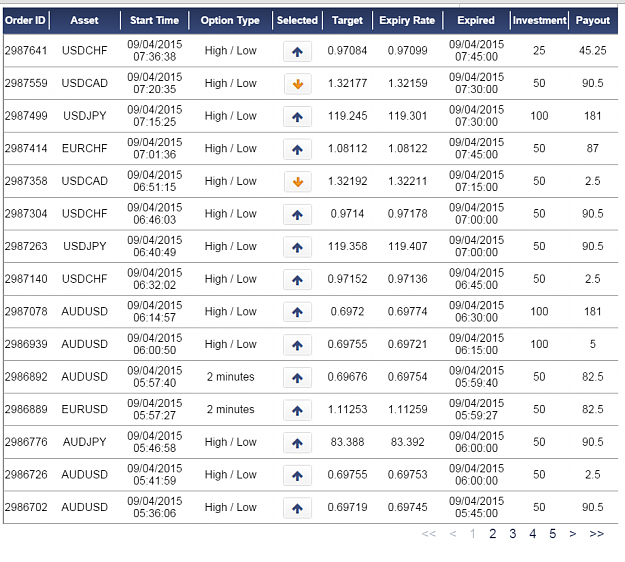This screenshot has width=625, height=562.
Task: Click expiry rate 119.407
Action: [x=407, y=246]
